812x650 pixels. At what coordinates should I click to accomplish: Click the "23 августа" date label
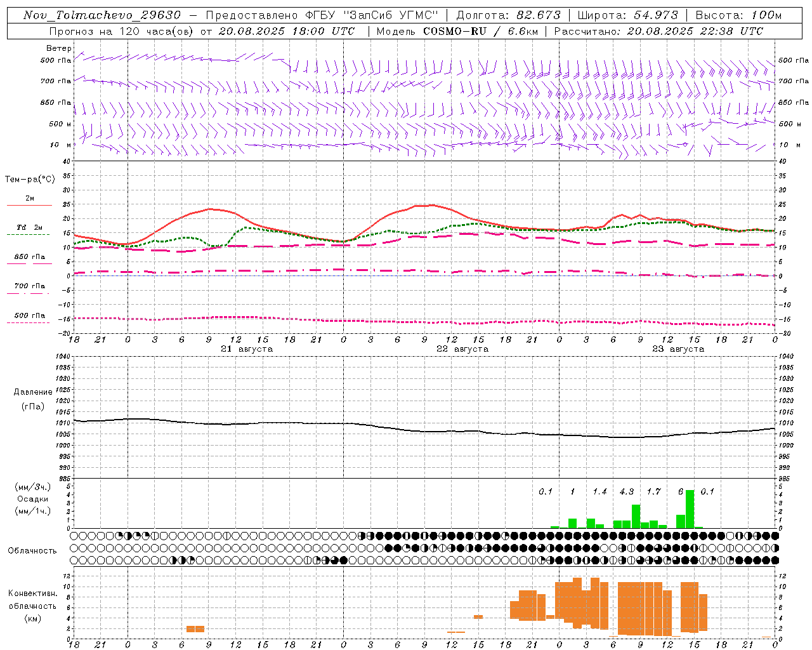[678, 349]
